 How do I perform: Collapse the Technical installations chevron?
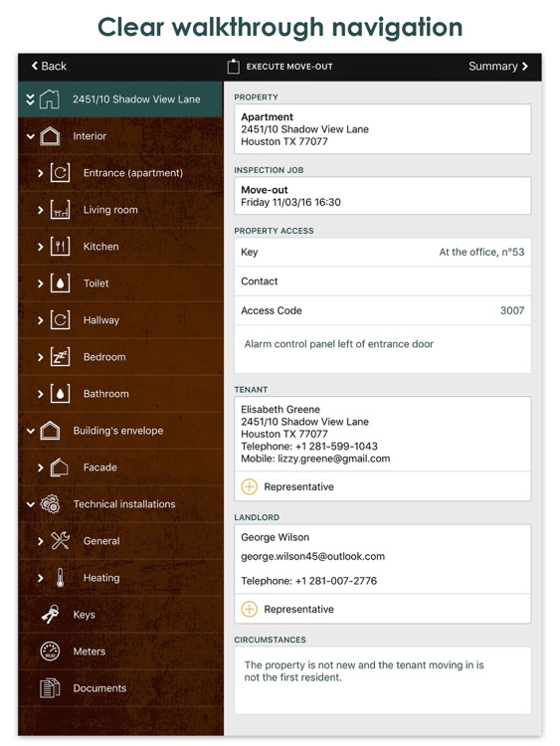(31, 504)
